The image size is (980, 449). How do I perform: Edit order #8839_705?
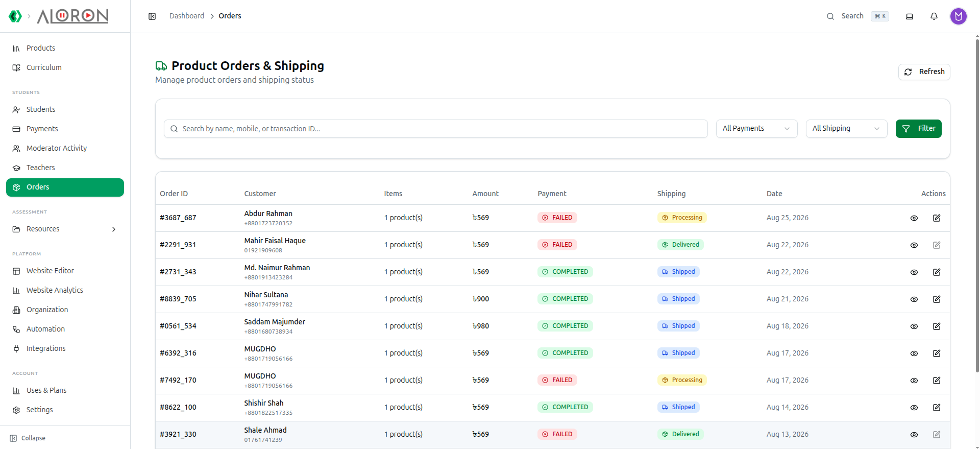point(937,299)
